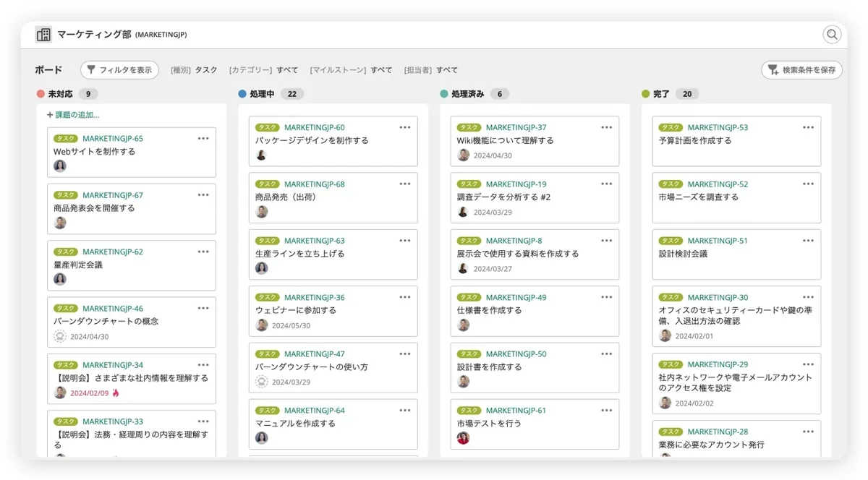The height and width of the screenshot is (480, 868).
Task: Click the card title 市場ニーズを調査する
Action: (699, 197)
